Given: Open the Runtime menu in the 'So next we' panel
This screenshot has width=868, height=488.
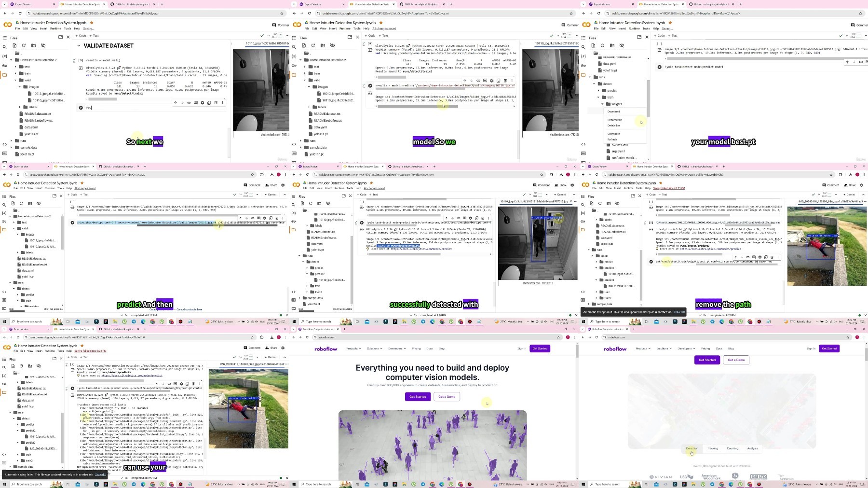Looking at the screenshot, I should click(56, 28).
